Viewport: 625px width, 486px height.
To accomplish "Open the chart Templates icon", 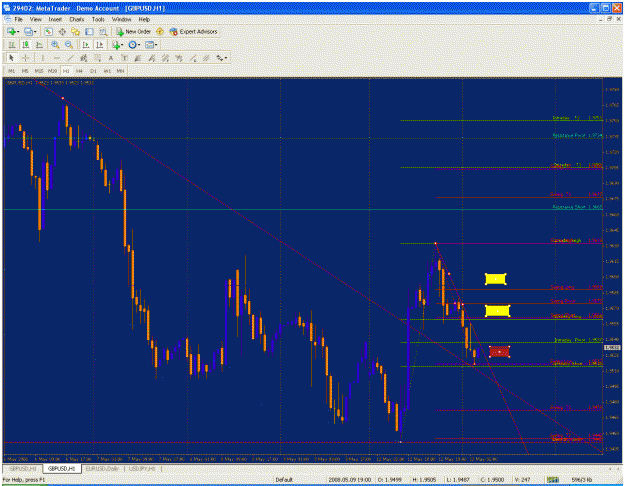I will 149,45.
